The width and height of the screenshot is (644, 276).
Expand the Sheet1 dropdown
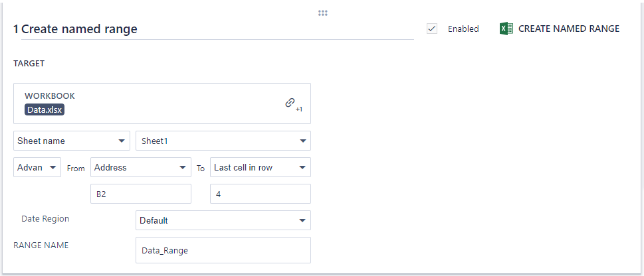click(223, 141)
